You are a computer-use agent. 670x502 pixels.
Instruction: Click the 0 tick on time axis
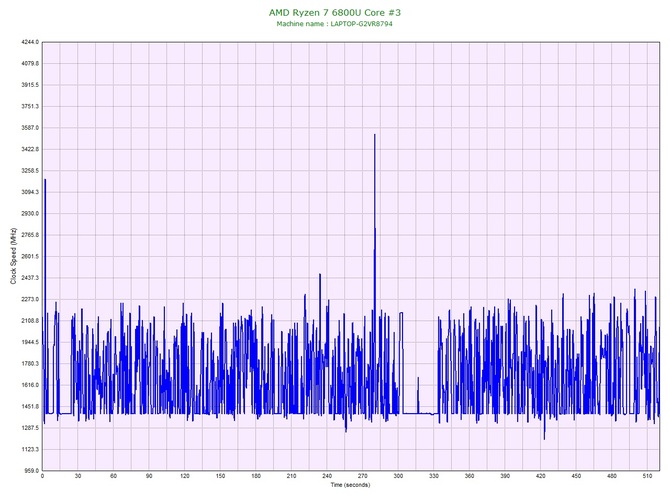(x=42, y=476)
